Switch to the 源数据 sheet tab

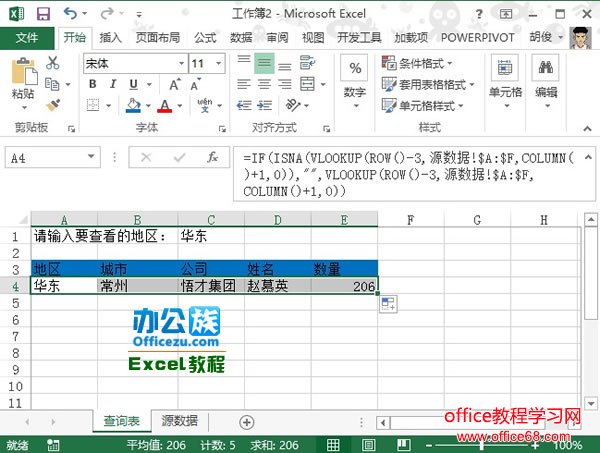click(179, 421)
